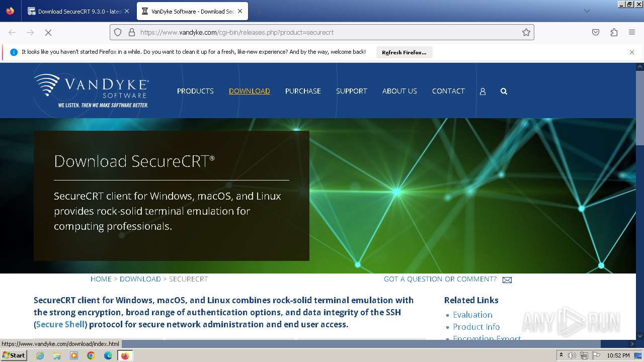Screen dimensions: 644x362
Task: Launch Microsoft Edge from the taskbar
Action: point(108,355)
